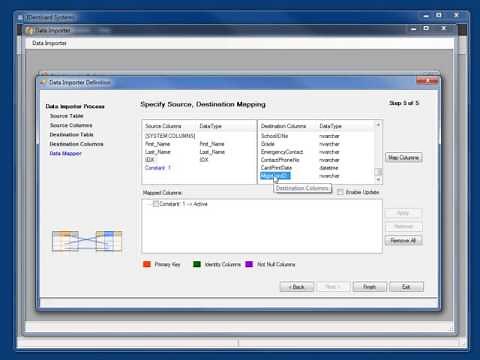Viewport: 480px width, 360px height.
Task: Click the Source Columns header
Action: pos(163,126)
